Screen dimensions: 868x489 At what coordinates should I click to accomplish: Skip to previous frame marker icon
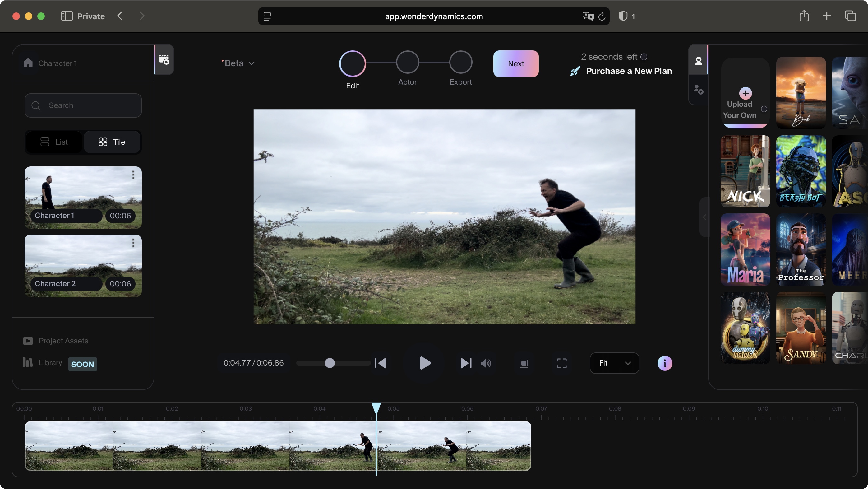[381, 363]
